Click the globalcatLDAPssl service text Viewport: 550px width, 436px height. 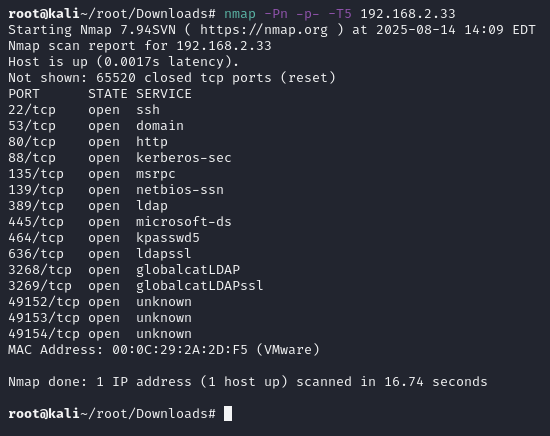point(200,286)
